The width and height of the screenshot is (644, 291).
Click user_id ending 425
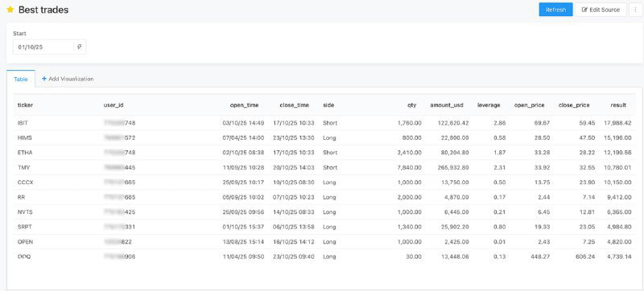pos(119,212)
